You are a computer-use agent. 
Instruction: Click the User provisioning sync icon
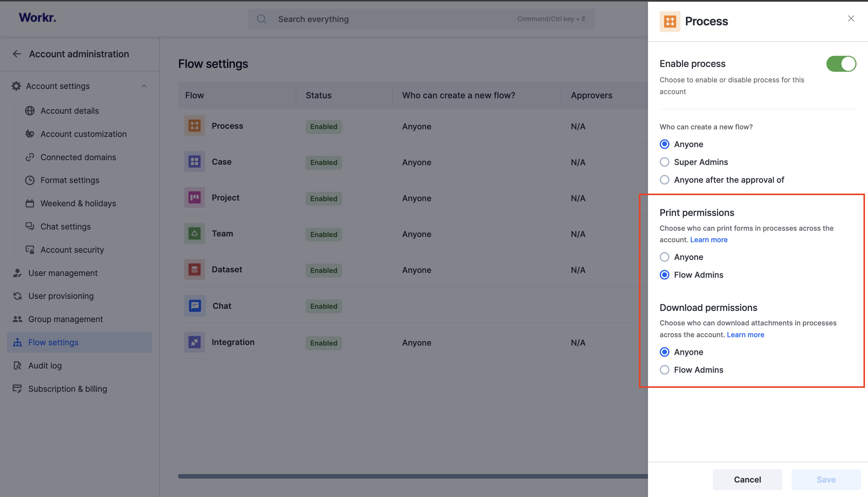click(17, 296)
